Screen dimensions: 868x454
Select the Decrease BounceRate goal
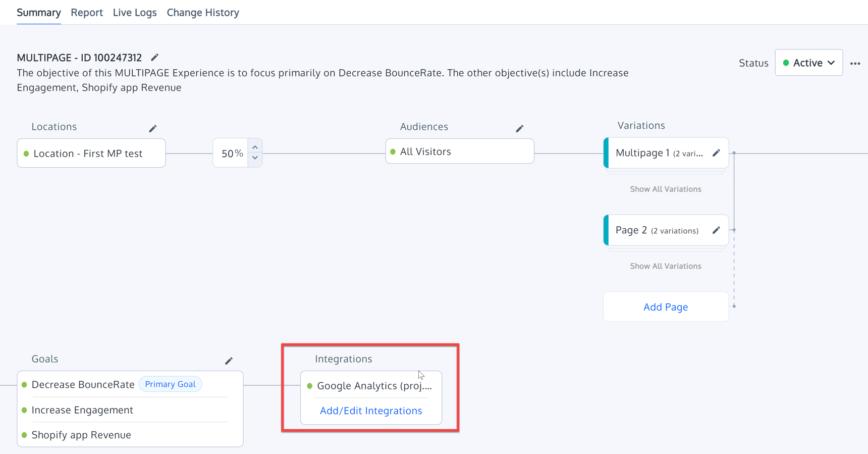click(83, 384)
